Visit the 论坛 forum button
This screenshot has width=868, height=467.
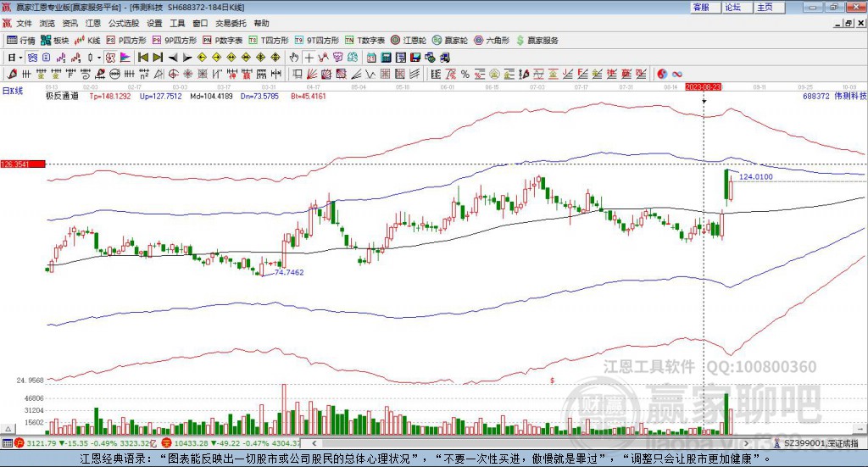(x=733, y=7)
